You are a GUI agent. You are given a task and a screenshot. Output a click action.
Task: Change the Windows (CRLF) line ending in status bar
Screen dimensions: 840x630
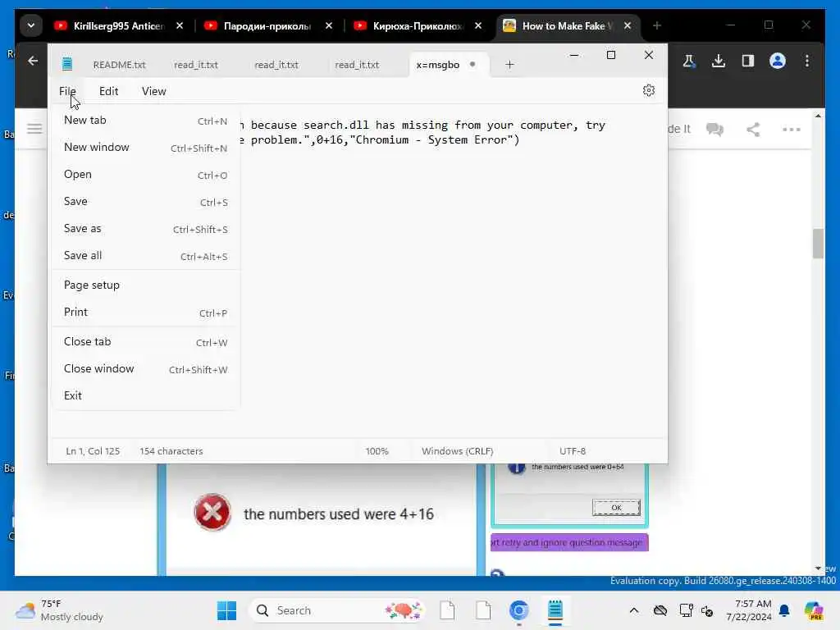click(457, 451)
